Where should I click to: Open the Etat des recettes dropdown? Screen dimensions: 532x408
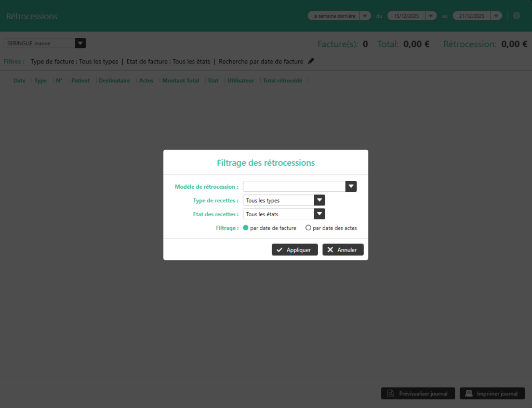click(x=320, y=214)
